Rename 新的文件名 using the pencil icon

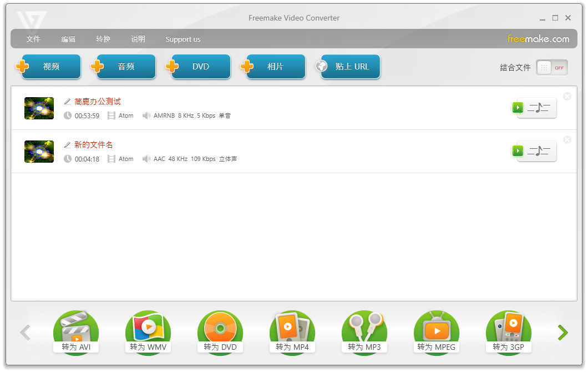click(x=67, y=144)
